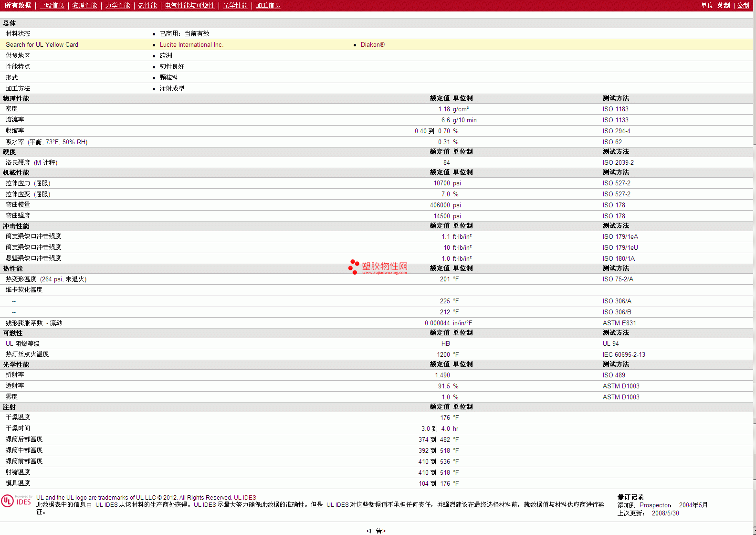Open the Diakon® product link
Screen dimensions: 756x535
(x=373, y=44)
